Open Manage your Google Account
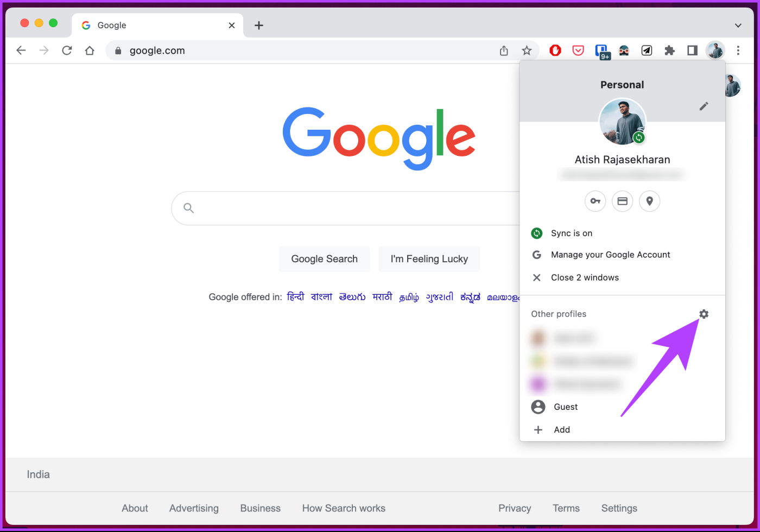The width and height of the screenshot is (760, 532). (610, 255)
